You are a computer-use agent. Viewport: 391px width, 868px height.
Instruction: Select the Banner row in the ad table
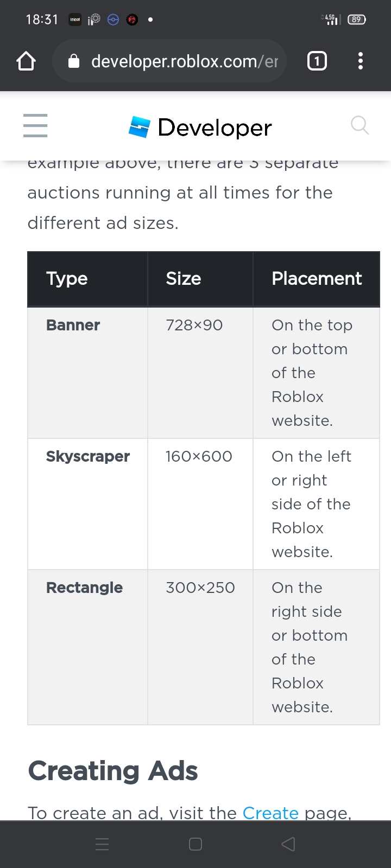tap(72, 325)
